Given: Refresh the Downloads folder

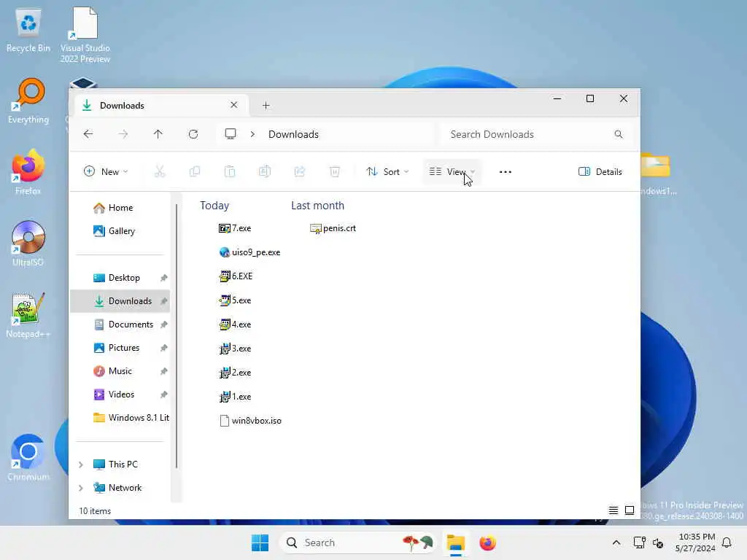Looking at the screenshot, I should click(x=193, y=134).
